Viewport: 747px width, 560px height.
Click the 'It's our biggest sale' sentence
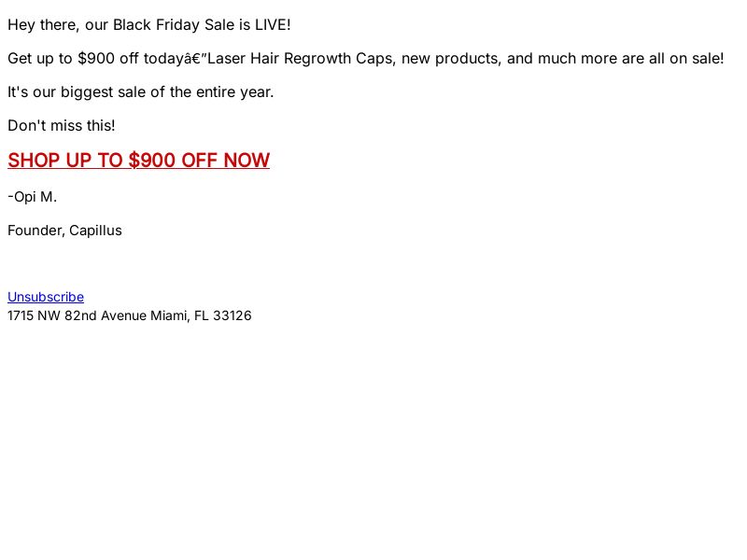(x=141, y=91)
